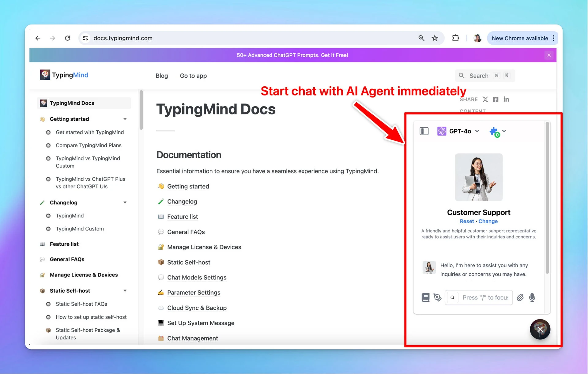Open the Chrome three-dot menu
588x374 pixels.
pos(553,38)
